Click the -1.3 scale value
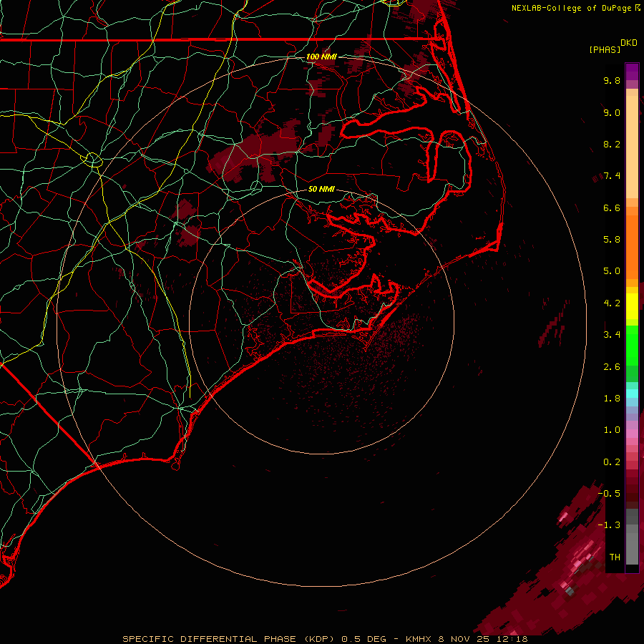Viewport: 644px width, 644px height. pos(609,525)
